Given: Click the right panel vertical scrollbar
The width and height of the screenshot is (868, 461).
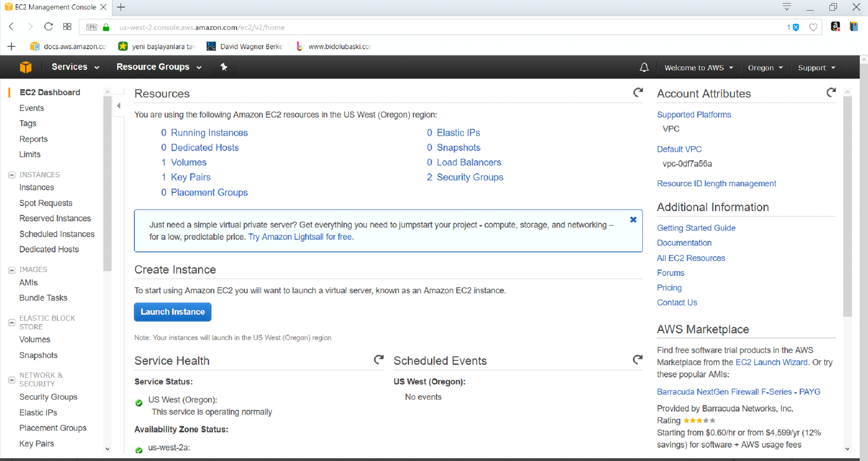Looking at the screenshot, I should [847, 206].
